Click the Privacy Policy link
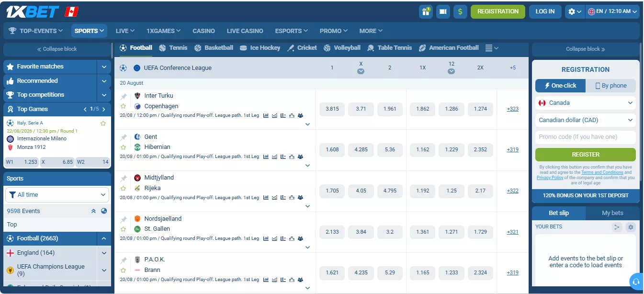Screen dimensions: 644x294 (x=550, y=178)
